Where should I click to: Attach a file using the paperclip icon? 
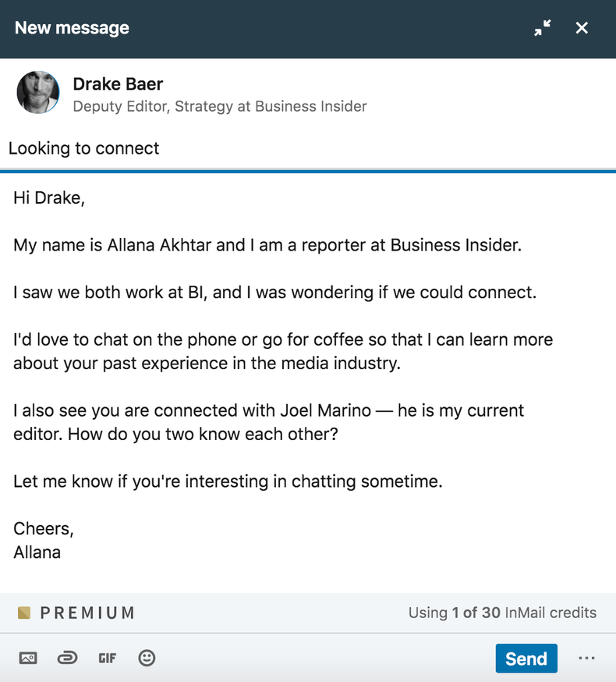(x=68, y=658)
